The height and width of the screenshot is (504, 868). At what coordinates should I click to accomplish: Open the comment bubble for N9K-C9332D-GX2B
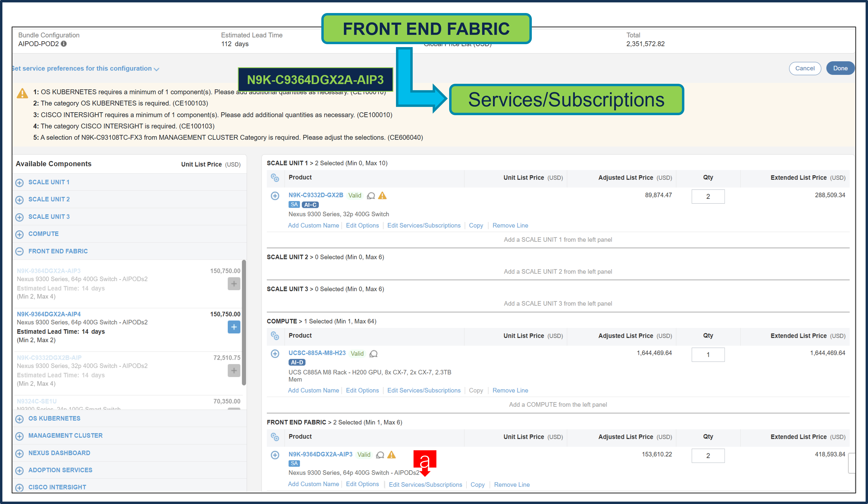(x=371, y=195)
